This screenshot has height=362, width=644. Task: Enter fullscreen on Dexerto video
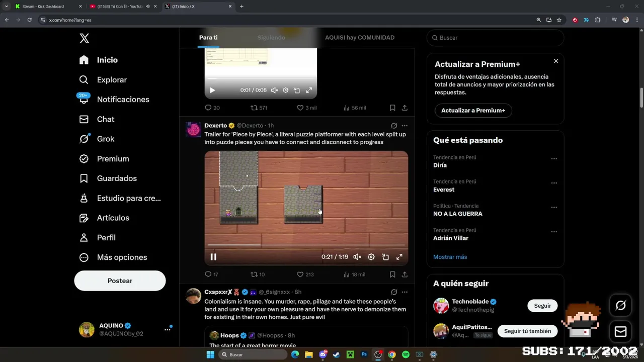coord(399,257)
